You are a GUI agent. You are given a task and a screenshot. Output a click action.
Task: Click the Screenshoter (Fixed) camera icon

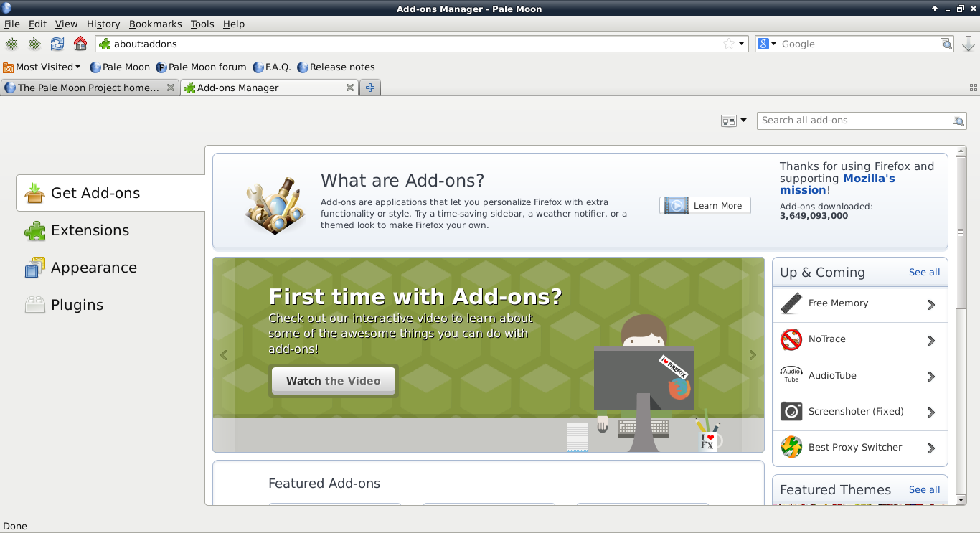pos(791,411)
